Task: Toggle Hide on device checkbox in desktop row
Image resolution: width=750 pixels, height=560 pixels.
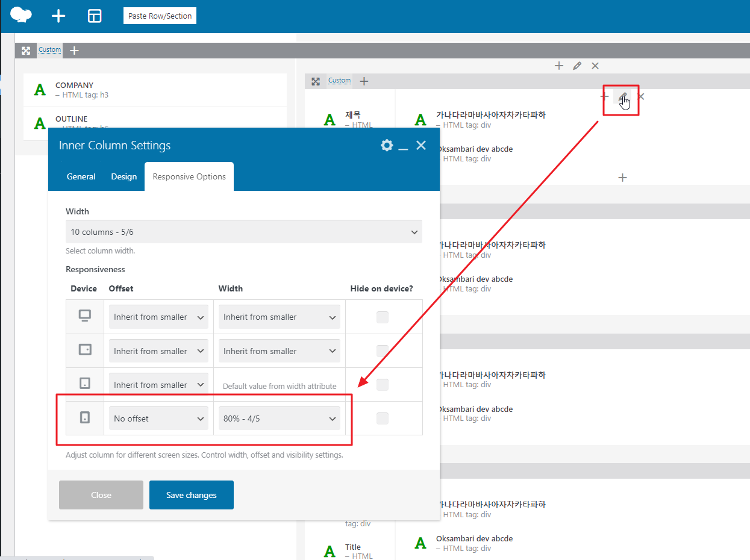Action: 383,317
